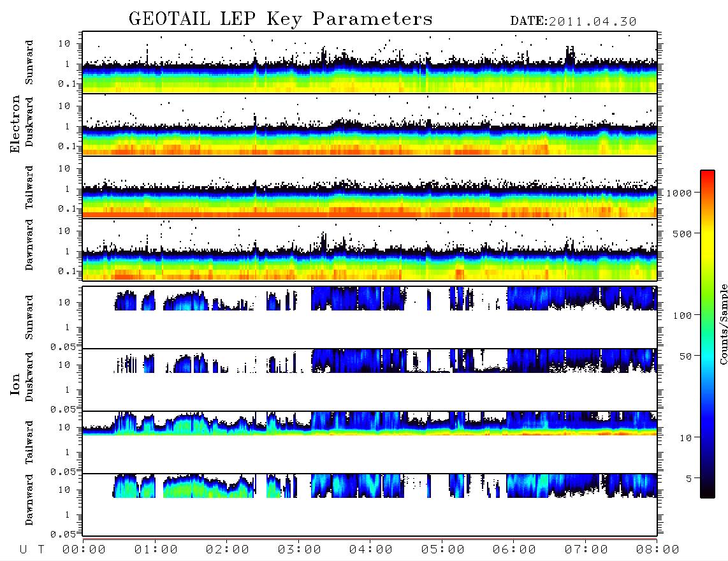Click the 08:00 time axis label
728x561 pixels.
coord(658,550)
